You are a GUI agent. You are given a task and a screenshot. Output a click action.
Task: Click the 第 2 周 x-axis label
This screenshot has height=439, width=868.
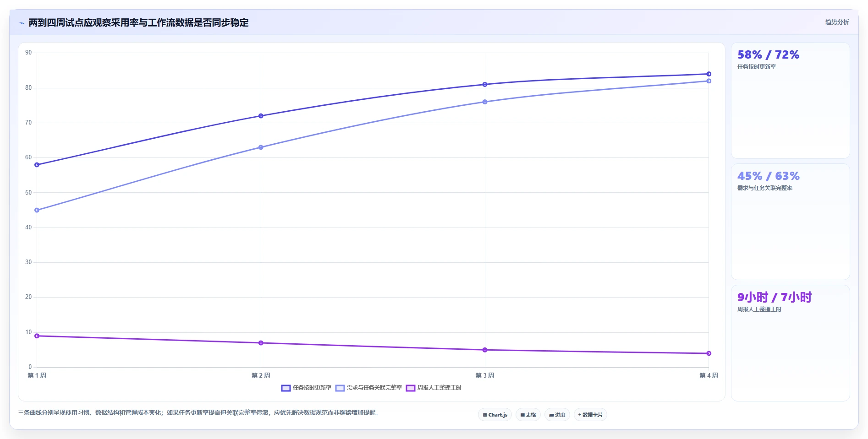pos(261,375)
